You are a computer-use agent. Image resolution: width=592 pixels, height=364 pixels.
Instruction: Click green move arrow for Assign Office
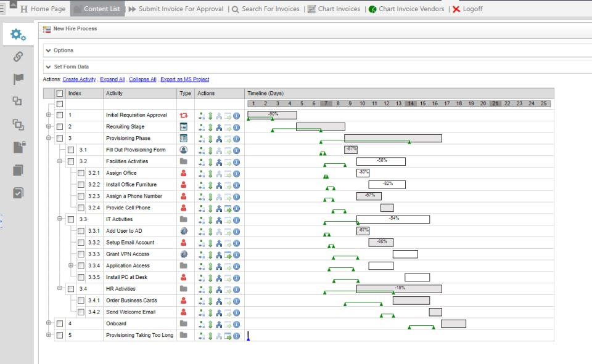[x=210, y=173]
